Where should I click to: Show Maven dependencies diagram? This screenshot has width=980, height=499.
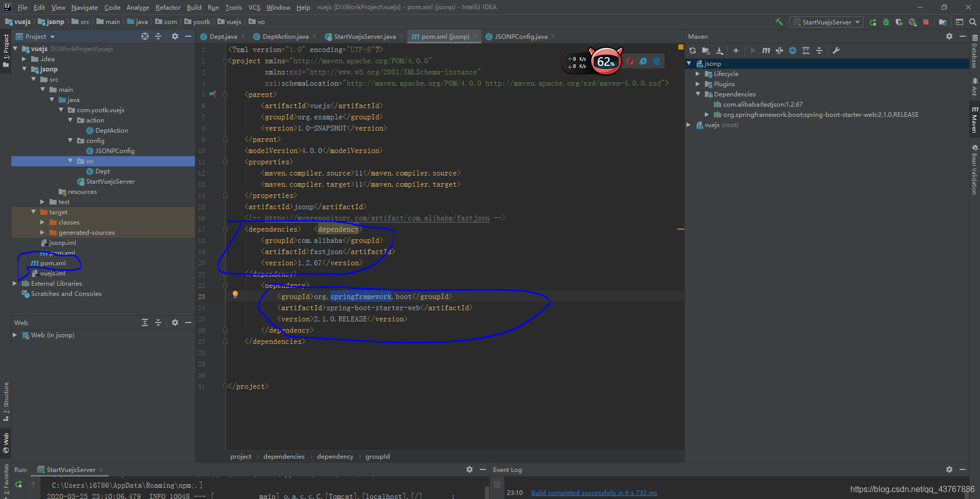coord(806,51)
